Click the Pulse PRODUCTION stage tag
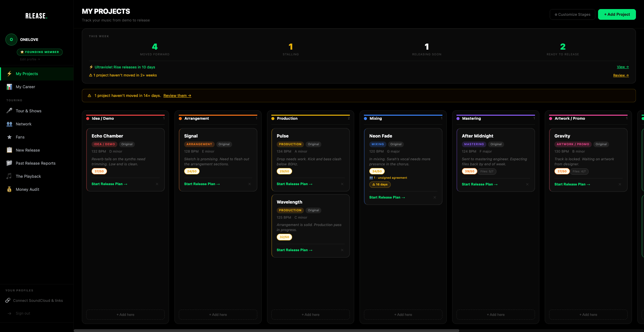Screen dimensions: 644x332 [290, 144]
